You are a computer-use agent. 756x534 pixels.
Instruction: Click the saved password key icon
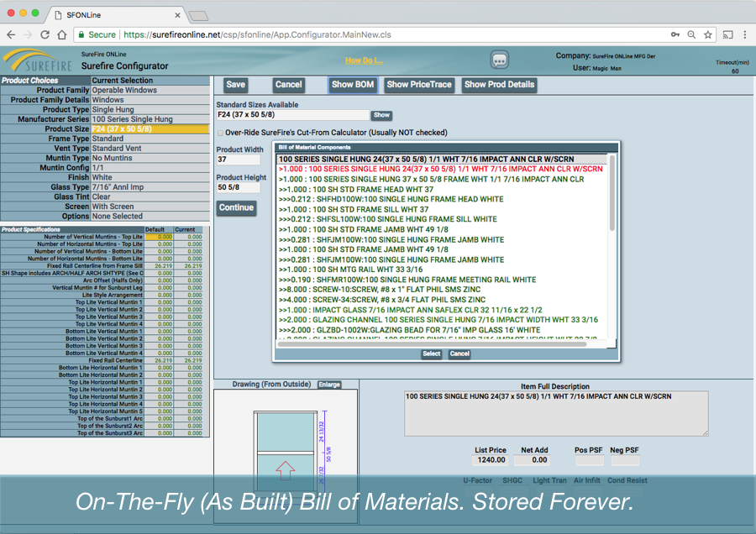point(675,34)
